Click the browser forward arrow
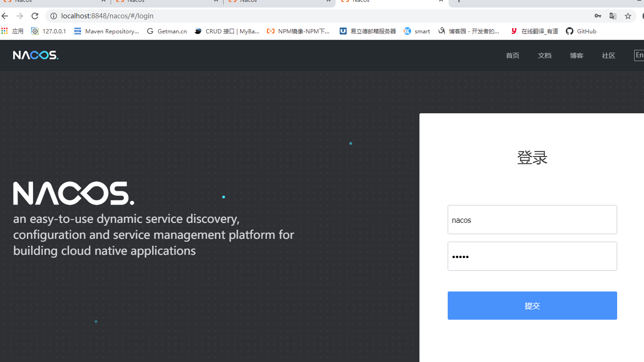Image resolution: width=644 pixels, height=362 pixels. (20, 16)
